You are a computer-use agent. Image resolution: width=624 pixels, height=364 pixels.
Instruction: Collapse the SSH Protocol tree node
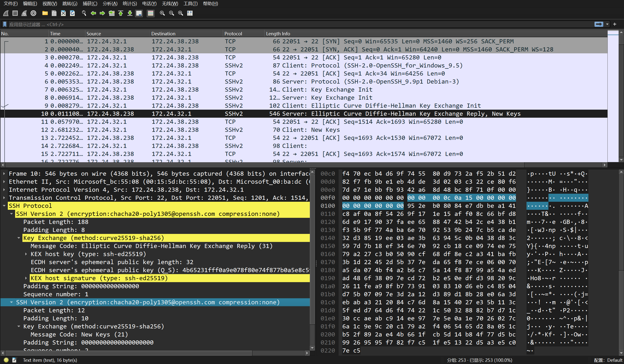coord(4,206)
